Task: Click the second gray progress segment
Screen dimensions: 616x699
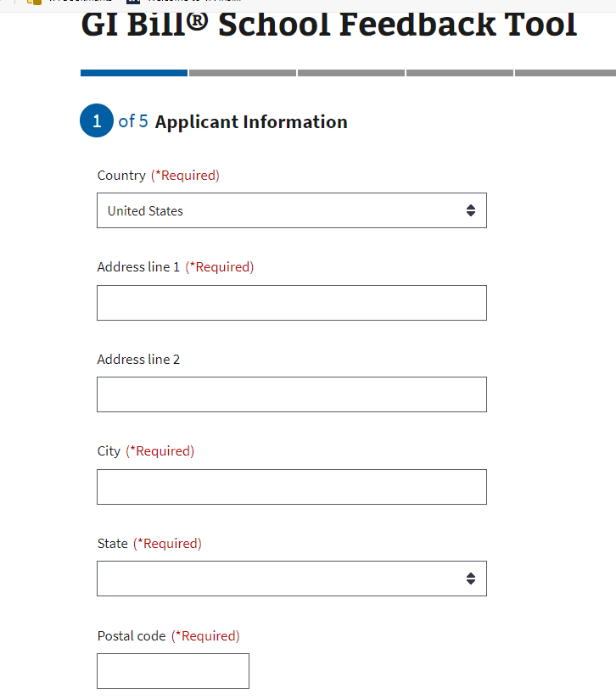Action: [243, 73]
